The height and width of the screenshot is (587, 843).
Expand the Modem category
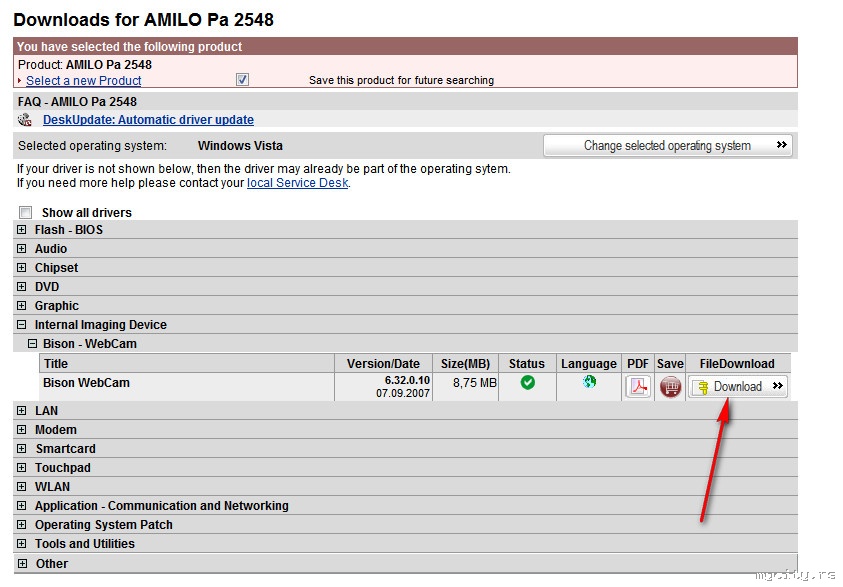(x=21, y=429)
